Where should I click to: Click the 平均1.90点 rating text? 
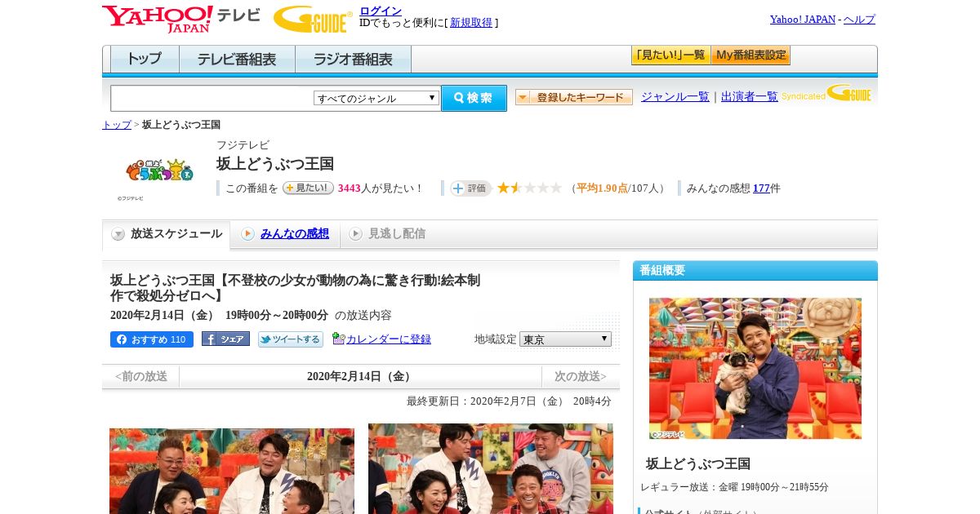click(602, 188)
